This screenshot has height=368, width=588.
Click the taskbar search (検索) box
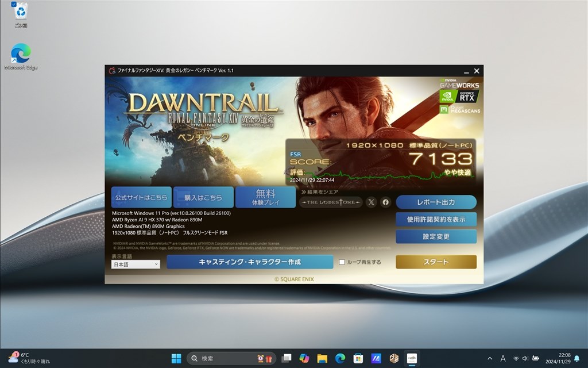pos(231,358)
